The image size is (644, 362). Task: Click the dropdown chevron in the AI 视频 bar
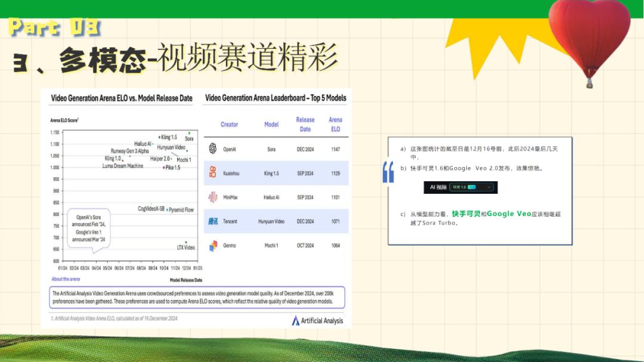[x=489, y=187]
